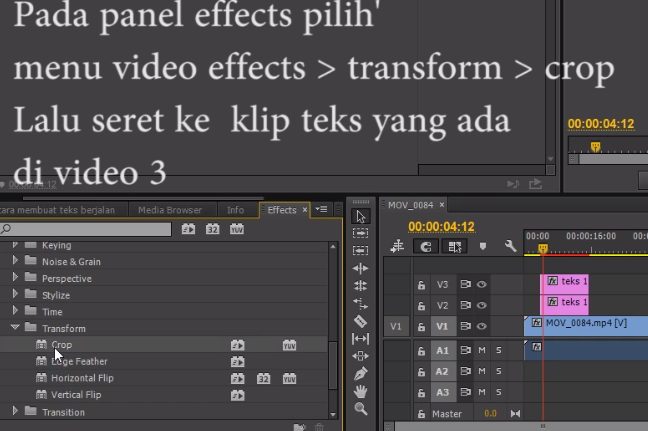Click the program monitor playhead marker
This screenshot has height=431, width=648.
596,147
